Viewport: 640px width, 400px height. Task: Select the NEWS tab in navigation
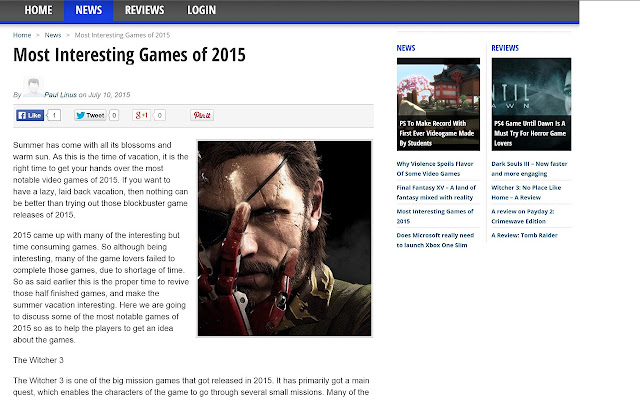tap(89, 10)
